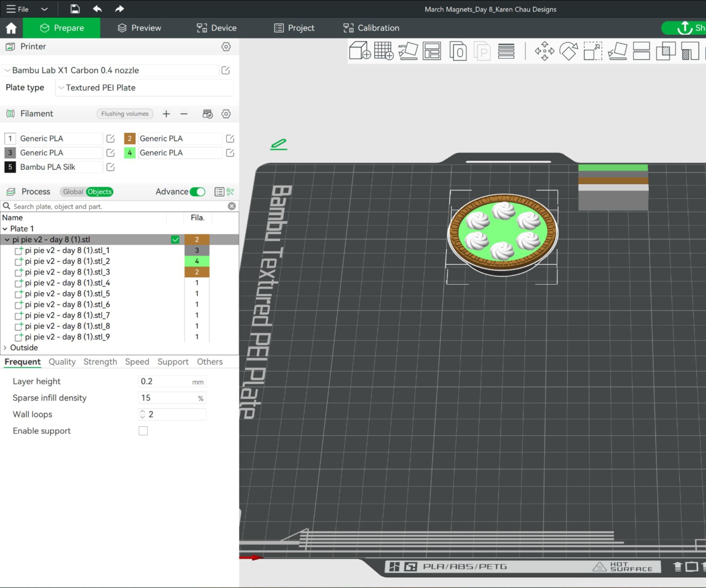Image resolution: width=706 pixels, height=588 pixels.
Task: Switch process scope to Global
Action: (73, 191)
